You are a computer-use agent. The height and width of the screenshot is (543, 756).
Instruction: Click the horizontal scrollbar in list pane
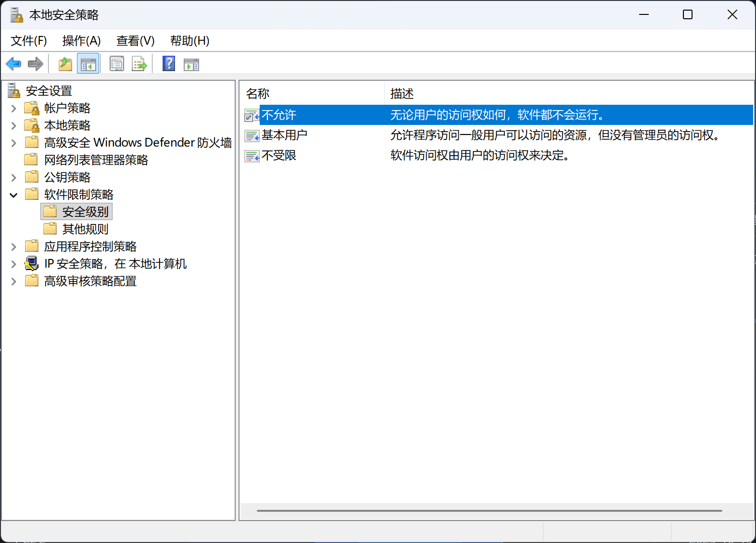(489, 511)
